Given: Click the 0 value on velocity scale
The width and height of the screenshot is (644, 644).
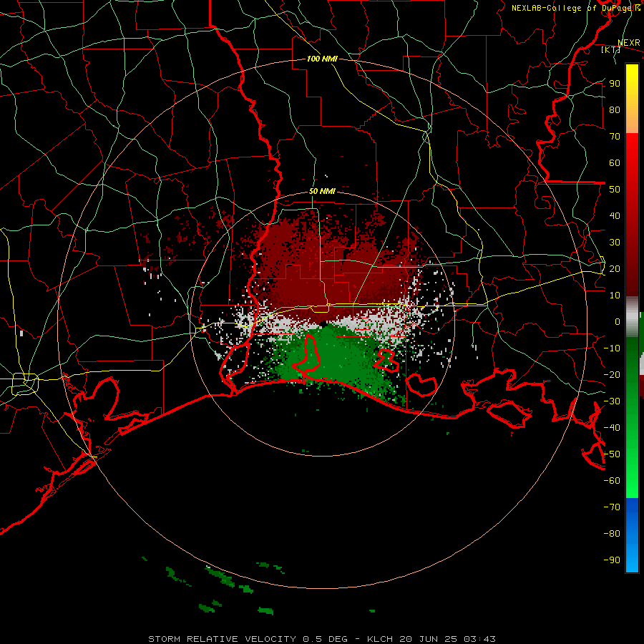Looking at the screenshot, I should (x=618, y=322).
